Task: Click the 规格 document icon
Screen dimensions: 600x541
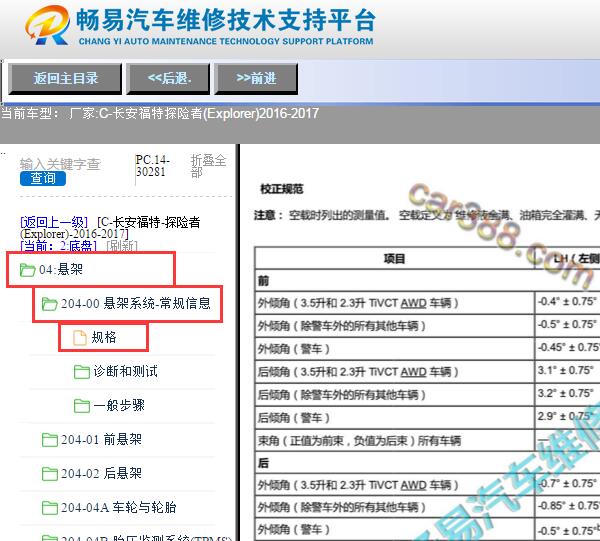Action: coord(80,337)
